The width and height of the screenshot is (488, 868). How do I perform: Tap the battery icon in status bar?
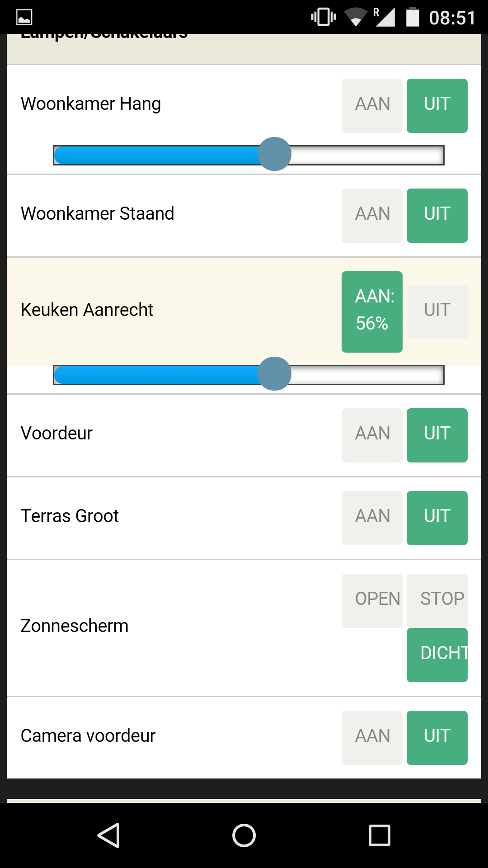coord(413,17)
